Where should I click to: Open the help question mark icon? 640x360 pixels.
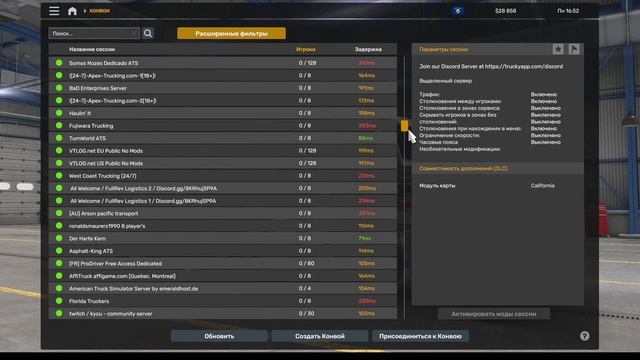(x=584, y=336)
